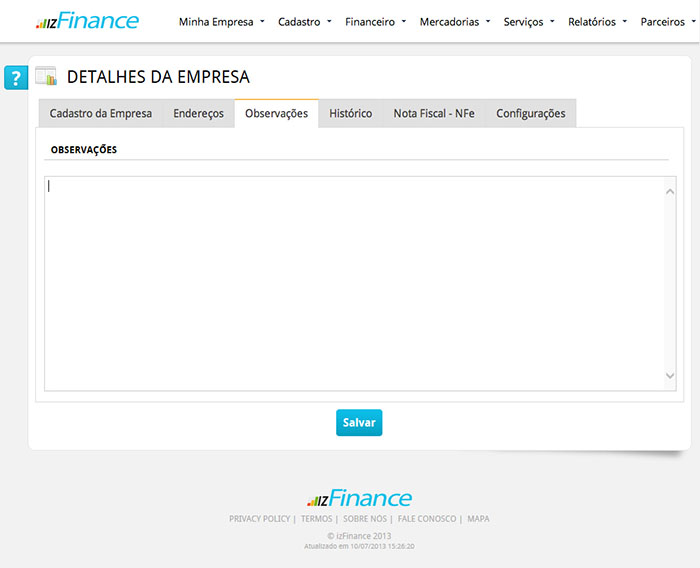Click the izFinance logo in header

(x=87, y=21)
